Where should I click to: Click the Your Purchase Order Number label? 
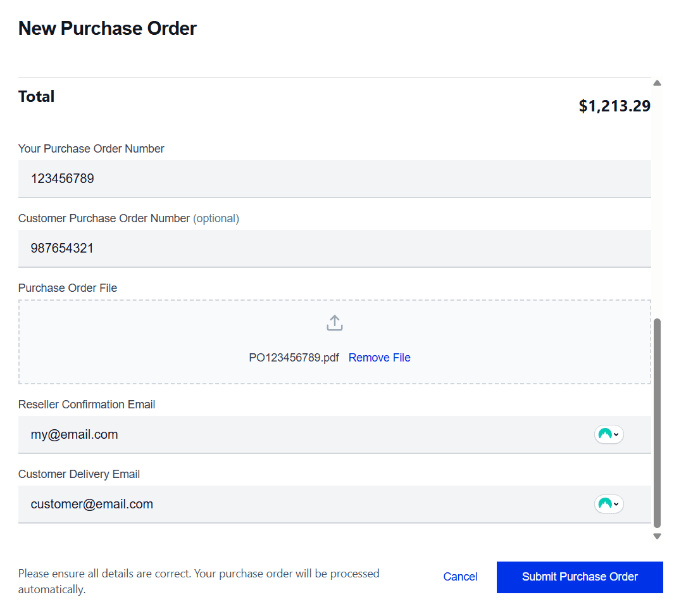tap(91, 149)
